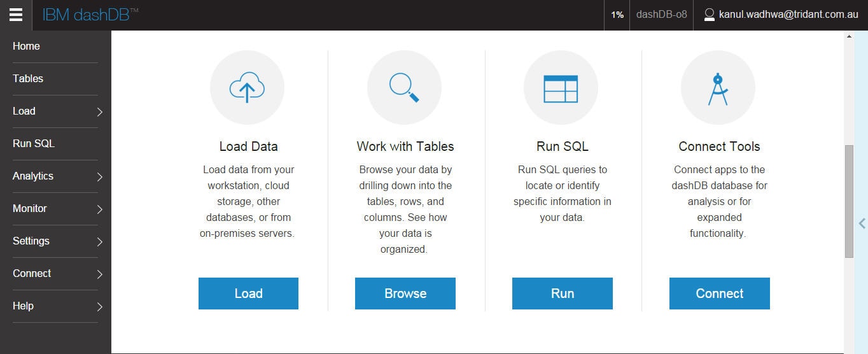This screenshot has width=868, height=354.
Task: Expand the right side panel arrow
Action: pyautogui.click(x=862, y=223)
